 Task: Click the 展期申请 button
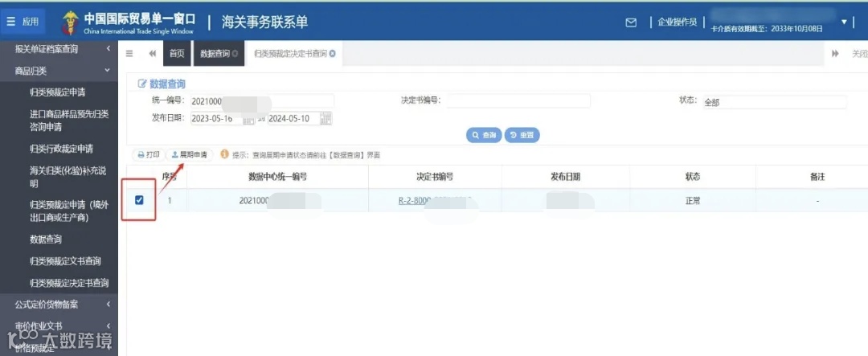click(190, 155)
